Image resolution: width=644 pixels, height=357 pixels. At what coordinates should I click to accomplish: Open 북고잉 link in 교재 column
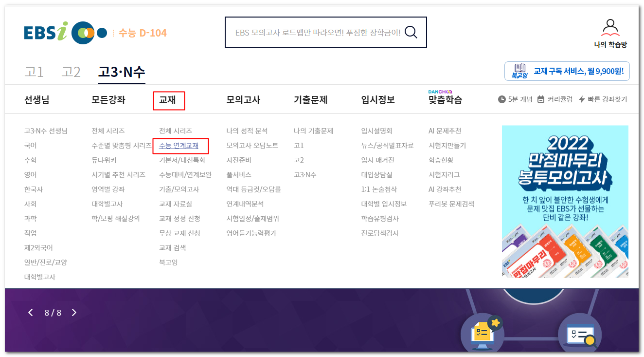pos(168,263)
